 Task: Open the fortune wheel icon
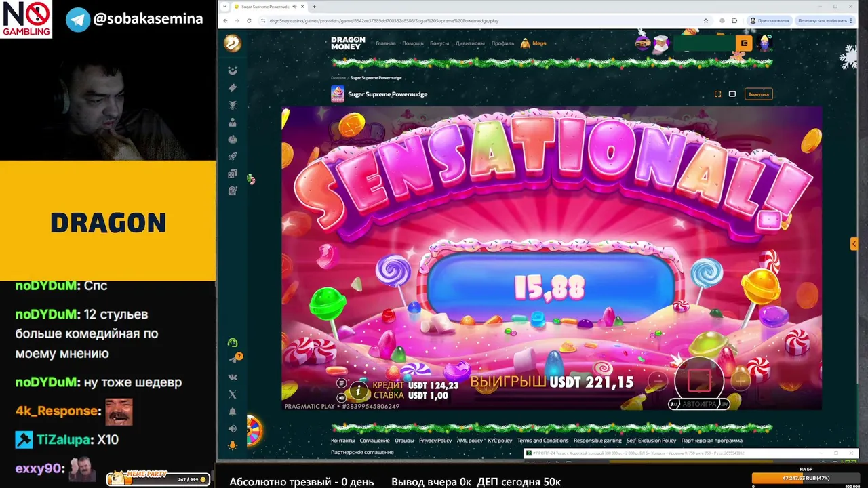point(254,430)
